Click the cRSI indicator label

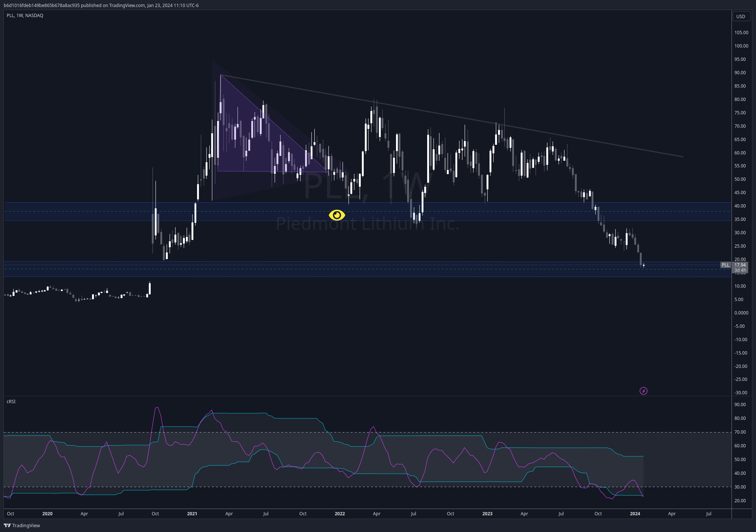coord(11,401)
